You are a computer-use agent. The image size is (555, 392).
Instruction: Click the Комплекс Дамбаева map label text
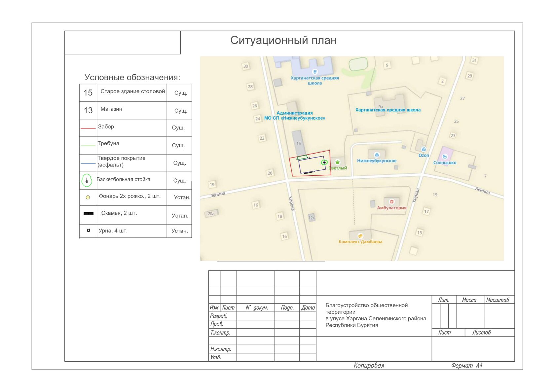pyautogui.click(x=360, y=242)
